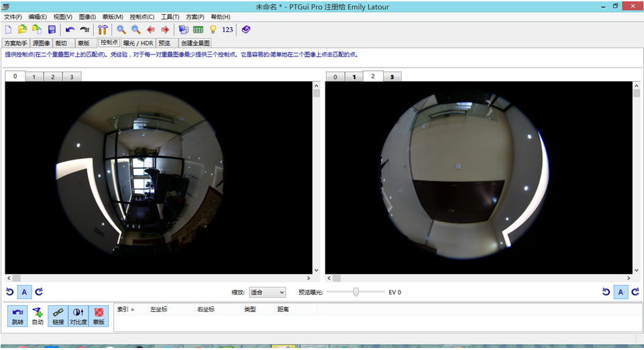644x350 pixels.
Task: Open the 控制点(C) menu
Action: [x=142, y=17]
